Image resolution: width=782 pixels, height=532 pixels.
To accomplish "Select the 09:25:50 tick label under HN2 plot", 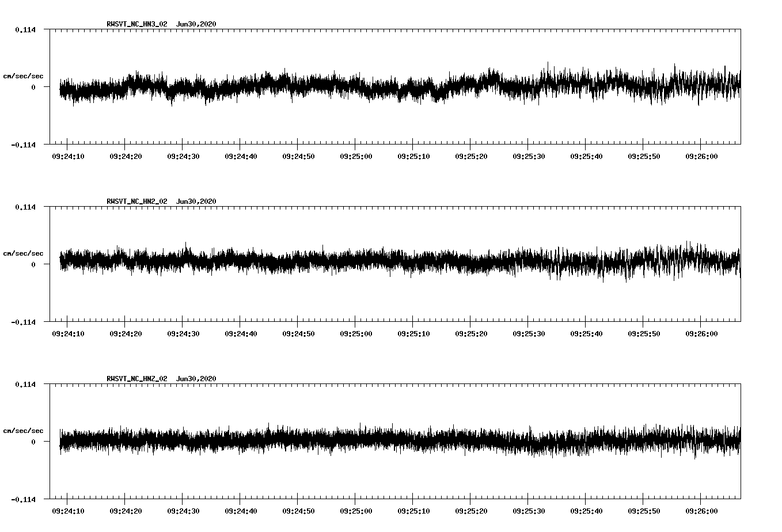I will click(x=644, y=333).
